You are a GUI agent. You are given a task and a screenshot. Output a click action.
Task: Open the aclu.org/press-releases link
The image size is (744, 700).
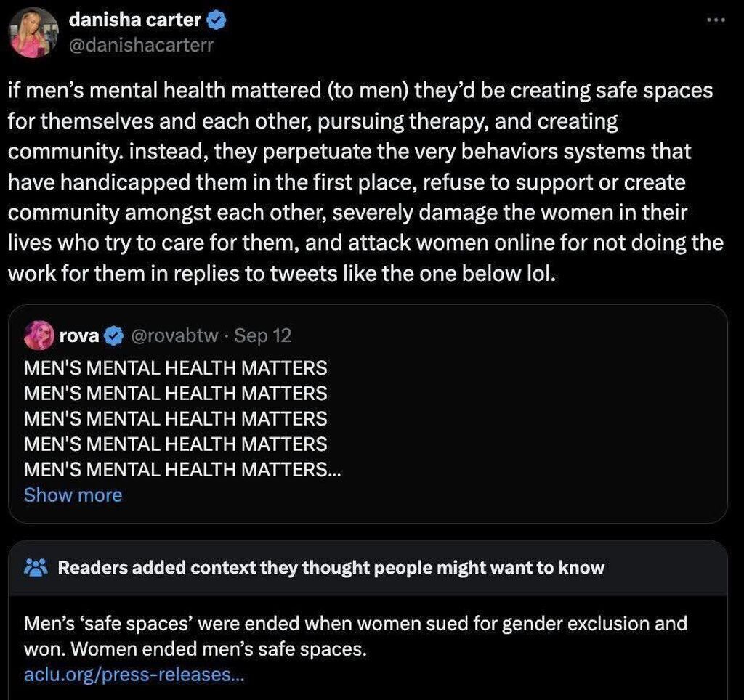[x=134, y=675]
